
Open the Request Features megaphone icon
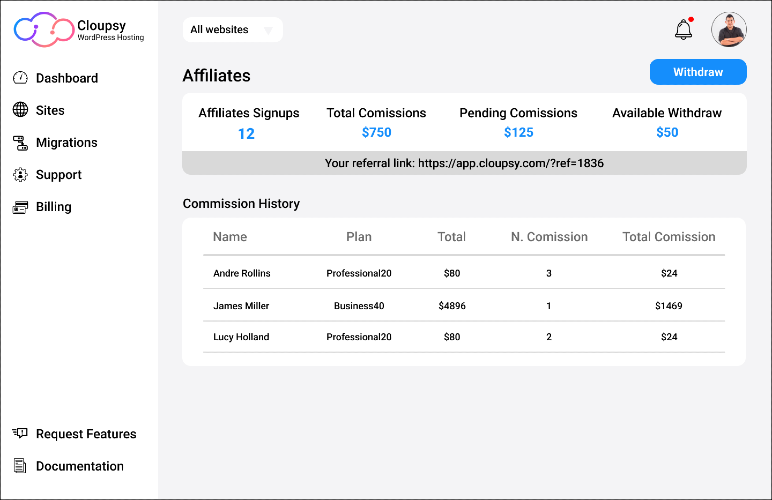[x=20, y=433]
